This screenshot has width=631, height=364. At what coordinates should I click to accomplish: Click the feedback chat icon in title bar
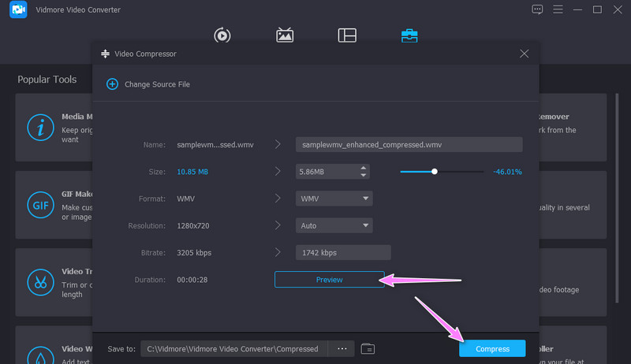(537, 9)
